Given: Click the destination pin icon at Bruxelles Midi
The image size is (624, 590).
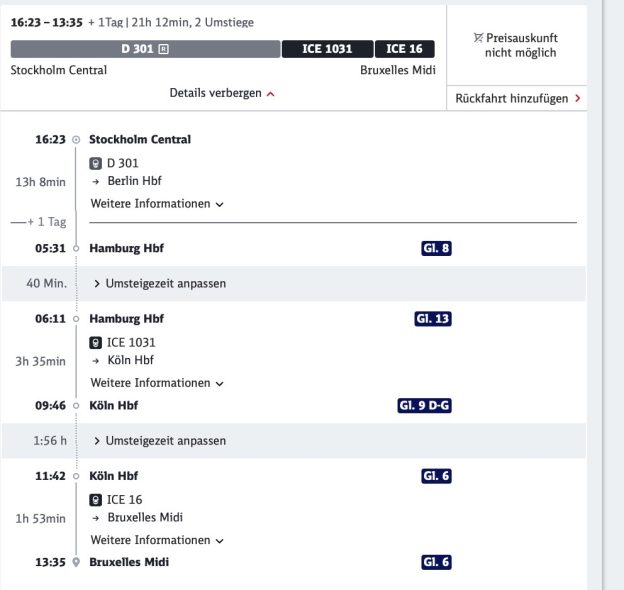Looking at the screenshot, I should coord(76,562).
